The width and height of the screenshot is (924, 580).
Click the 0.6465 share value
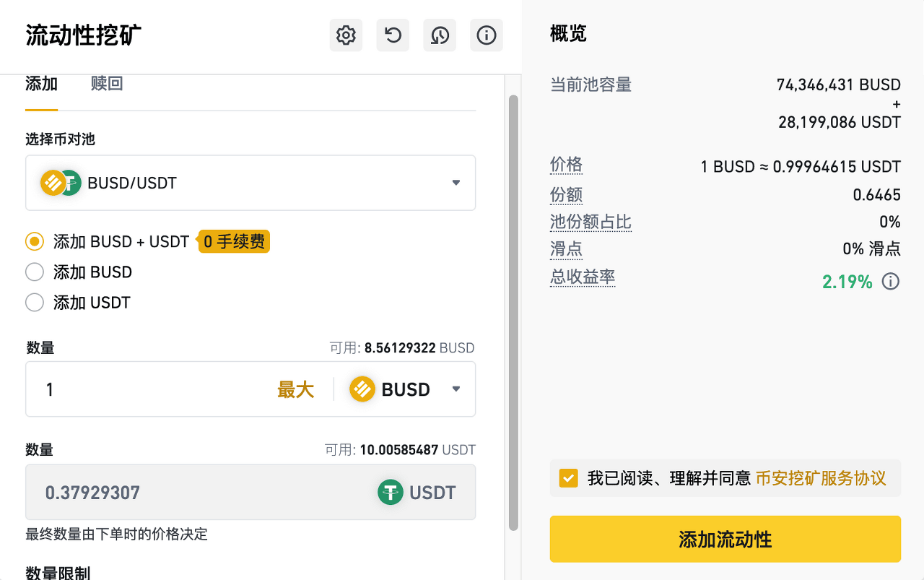pos(877,195)
